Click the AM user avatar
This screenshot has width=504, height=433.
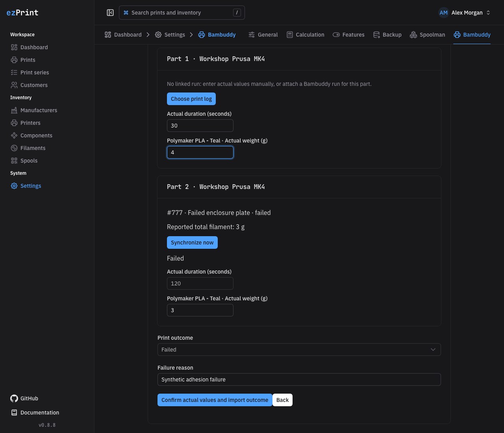click(x=444, y=13)
